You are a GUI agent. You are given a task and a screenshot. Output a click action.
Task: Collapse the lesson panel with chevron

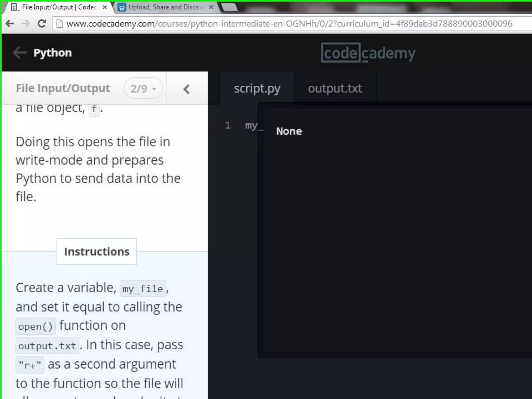click(x=187, y=89)
